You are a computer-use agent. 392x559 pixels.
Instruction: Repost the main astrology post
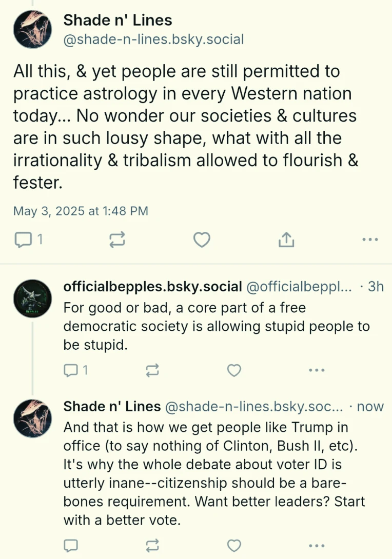click(x=117, y=239)
